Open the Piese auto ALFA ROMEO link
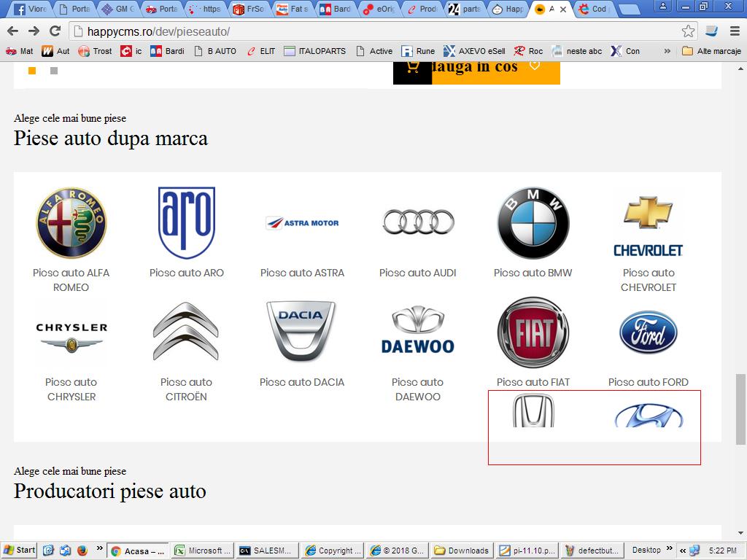 click(71, 280)
